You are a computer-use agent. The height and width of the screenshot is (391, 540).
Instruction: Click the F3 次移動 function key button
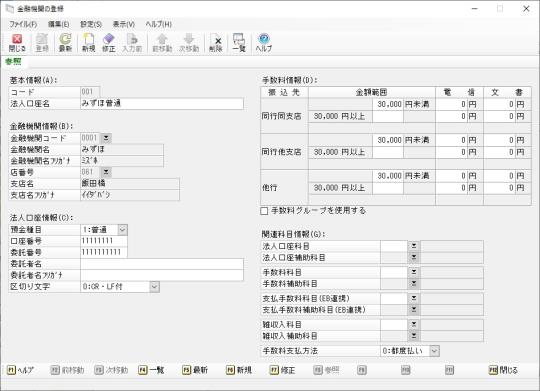[111, 370]
